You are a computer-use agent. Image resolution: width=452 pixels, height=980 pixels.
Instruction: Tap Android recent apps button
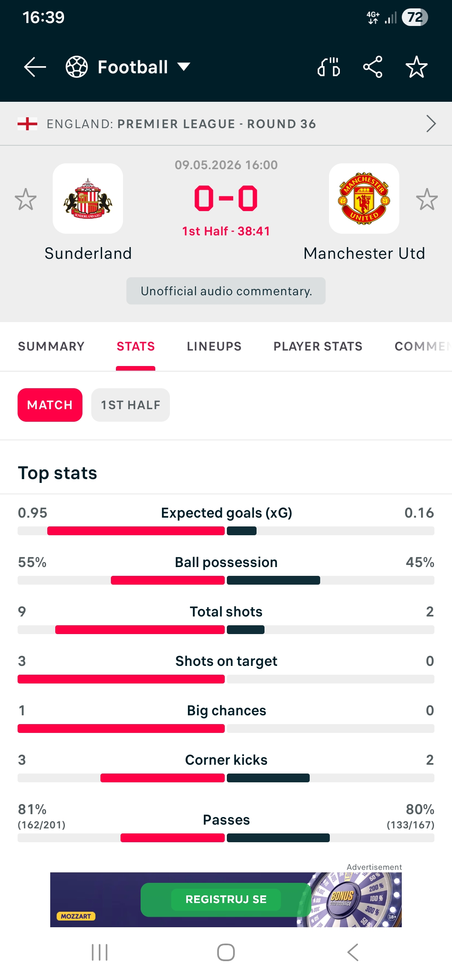coord(100,952)
